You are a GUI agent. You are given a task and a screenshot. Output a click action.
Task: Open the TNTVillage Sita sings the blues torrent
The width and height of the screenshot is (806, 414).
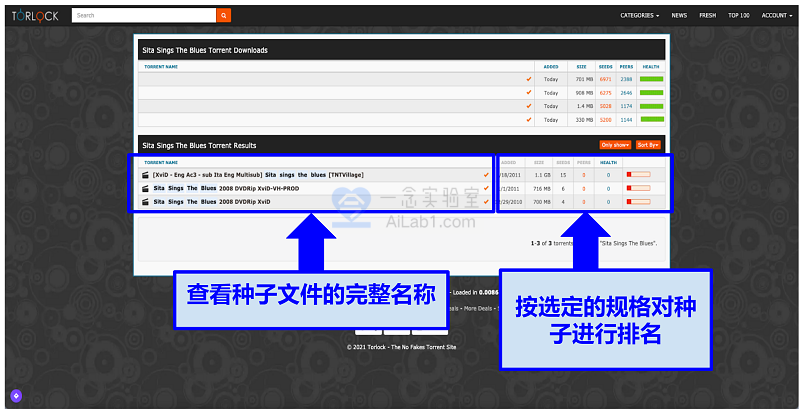coord(258,175)
